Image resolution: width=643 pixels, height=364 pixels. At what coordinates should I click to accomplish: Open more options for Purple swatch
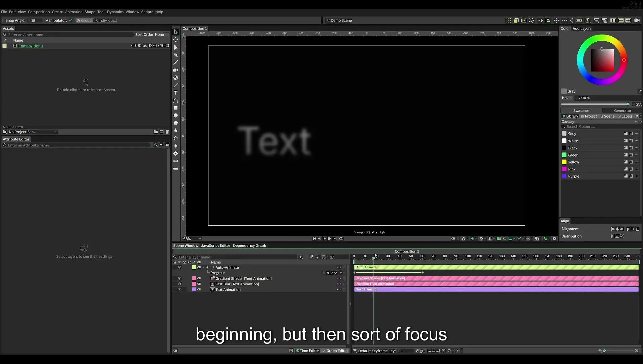tap(637, 176)
